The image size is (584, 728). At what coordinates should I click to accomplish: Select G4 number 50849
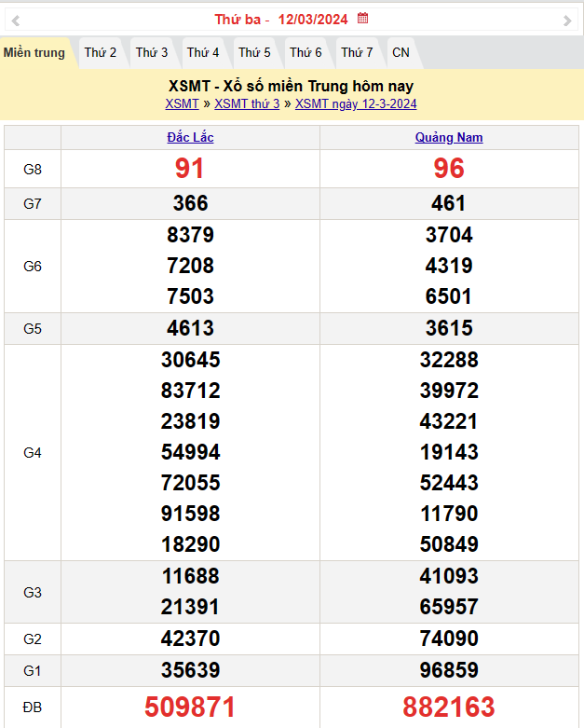[449, 544]
